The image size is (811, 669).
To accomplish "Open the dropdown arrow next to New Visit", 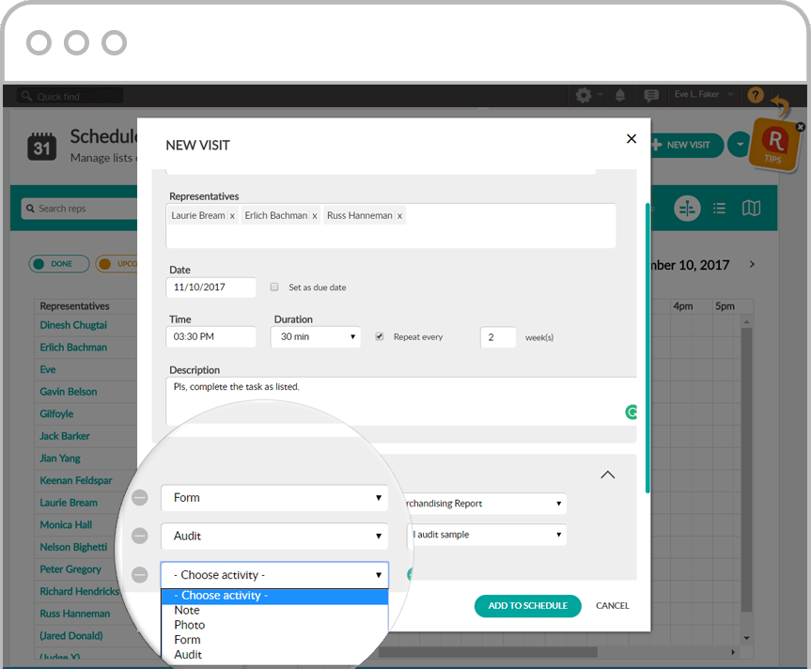I will point(740,145).
